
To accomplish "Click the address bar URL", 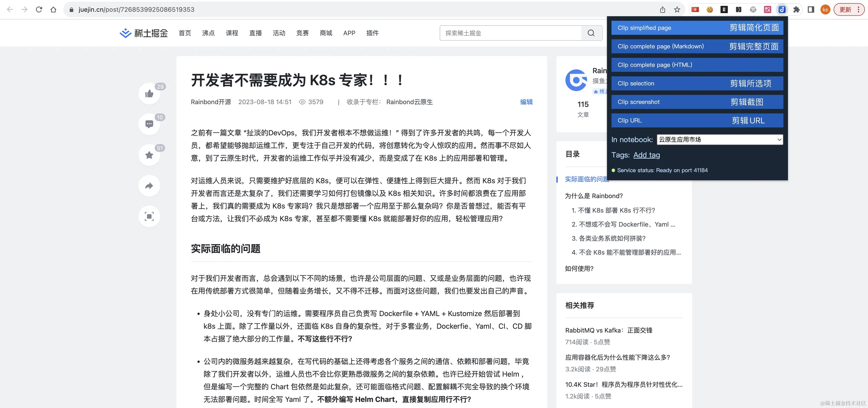I will click(136, 9).
